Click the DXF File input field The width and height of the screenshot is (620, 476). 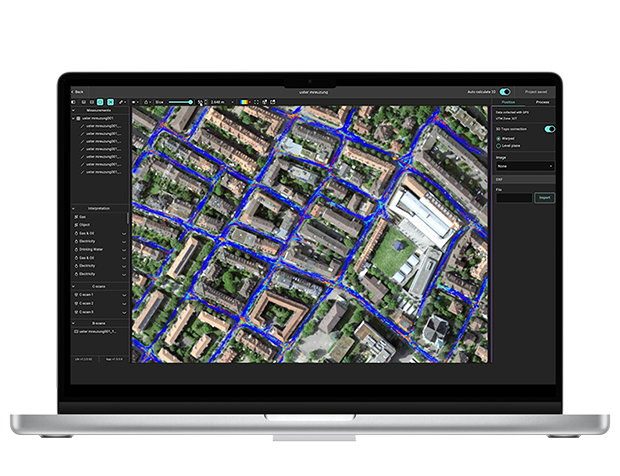click(514, 198)
